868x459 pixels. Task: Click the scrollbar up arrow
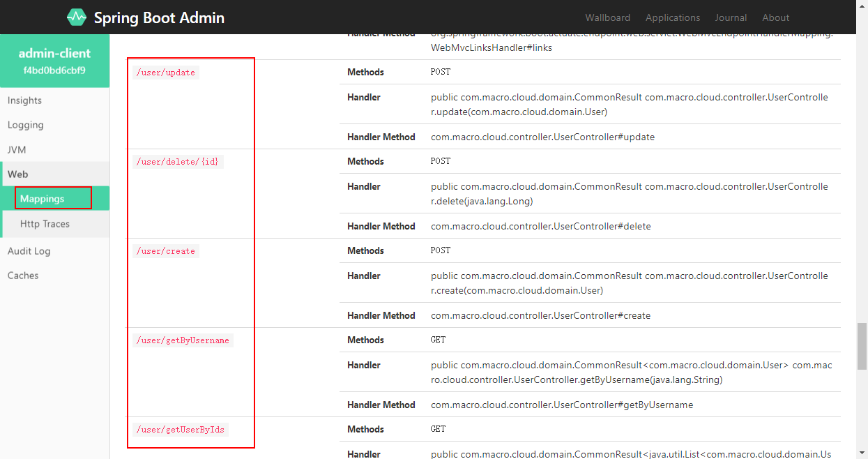(x=862, y=5)
